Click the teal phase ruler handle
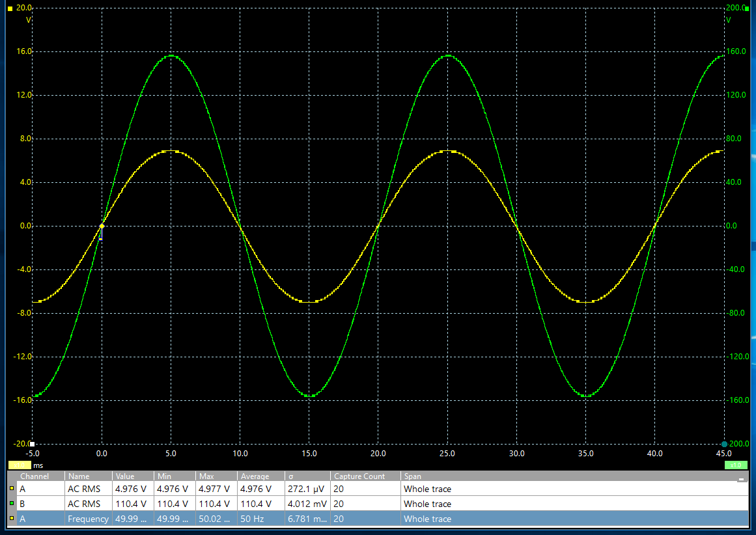This screenshot has height=535, width=756. (724, 444)
